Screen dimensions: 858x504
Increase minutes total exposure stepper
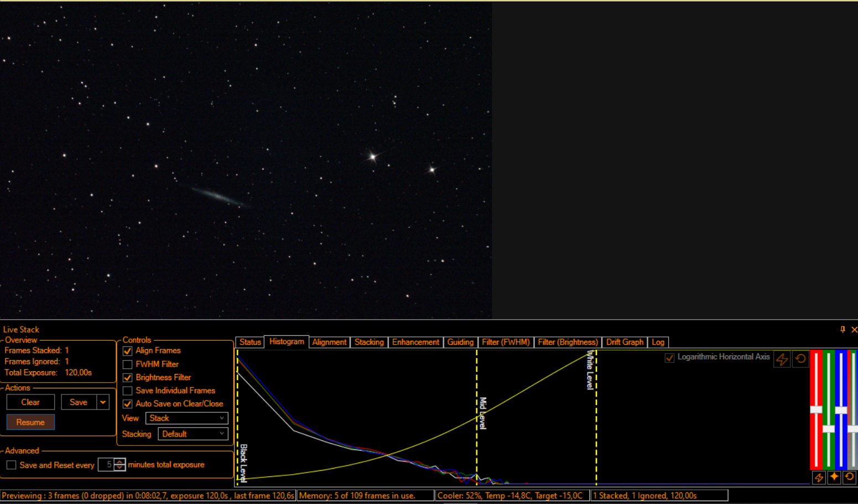[120, 461]
